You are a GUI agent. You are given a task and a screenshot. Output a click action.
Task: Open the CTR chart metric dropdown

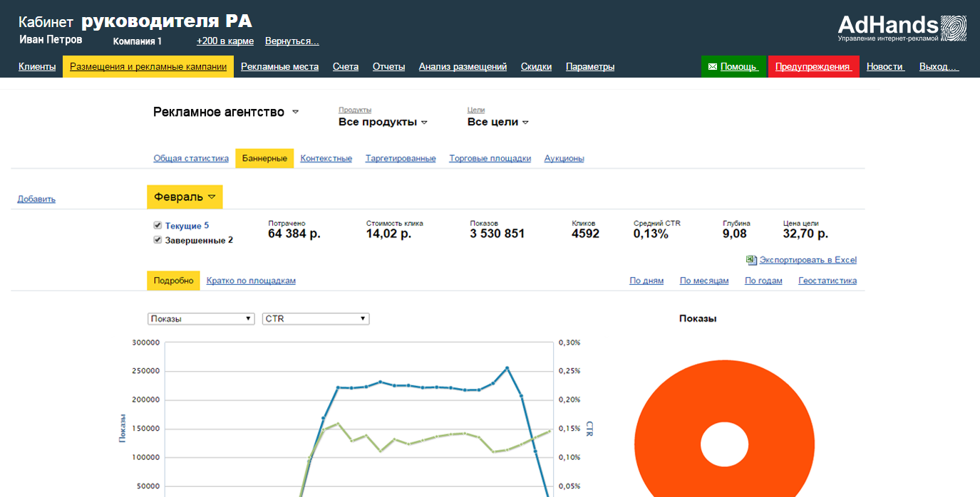click(x=315, y=319)
